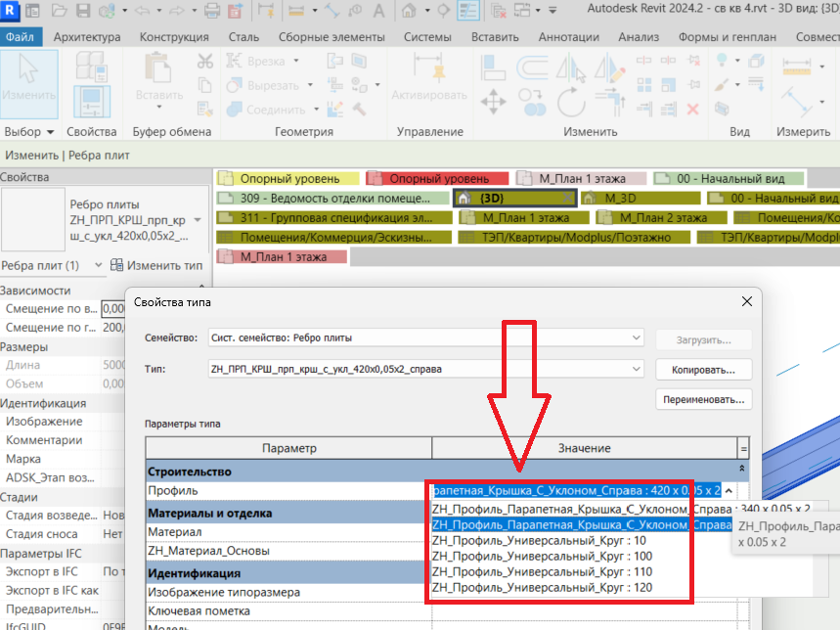Open the Ребра плит (1) filter dropdown
The width and height of the screenshot is (840, 630).
[98, 265]
